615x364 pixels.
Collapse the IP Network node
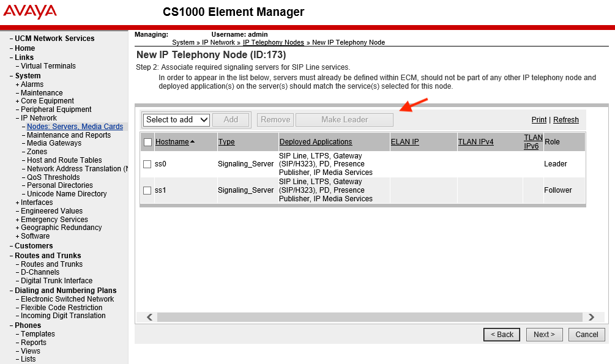[x=17, y=118]
